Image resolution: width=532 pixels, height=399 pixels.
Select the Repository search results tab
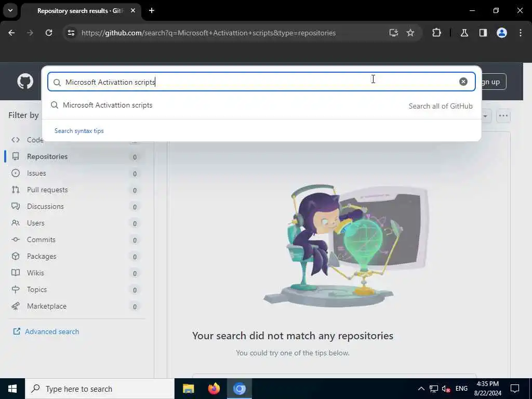(x=81, y=11)
